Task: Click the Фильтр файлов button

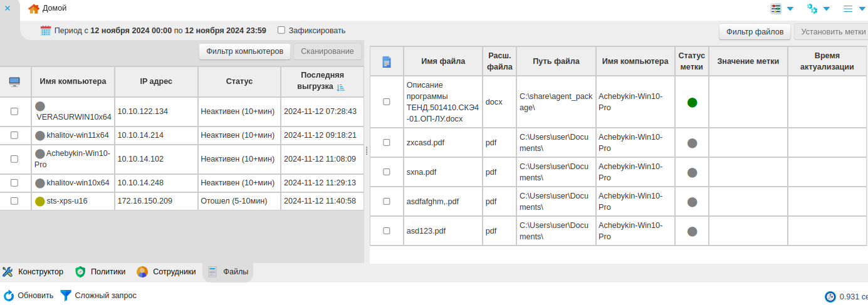Action: 755,31
